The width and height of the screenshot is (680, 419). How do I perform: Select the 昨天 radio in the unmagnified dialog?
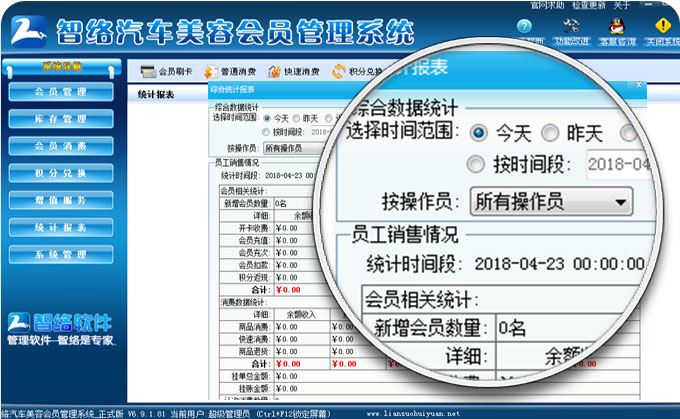[x=296, y=118]
